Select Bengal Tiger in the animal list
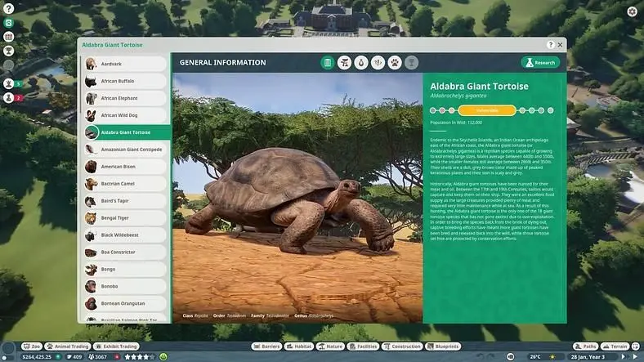 pyautogui.click(x=126, y=218)
